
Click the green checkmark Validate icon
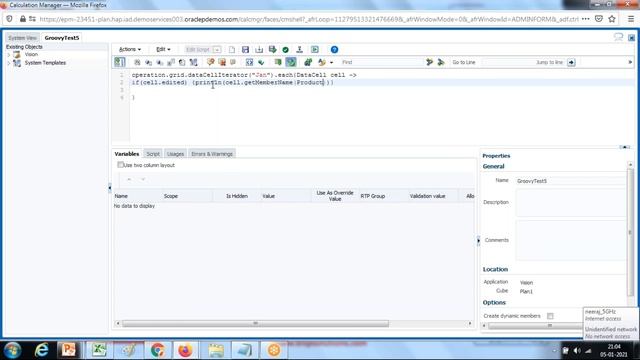[285, 50]
